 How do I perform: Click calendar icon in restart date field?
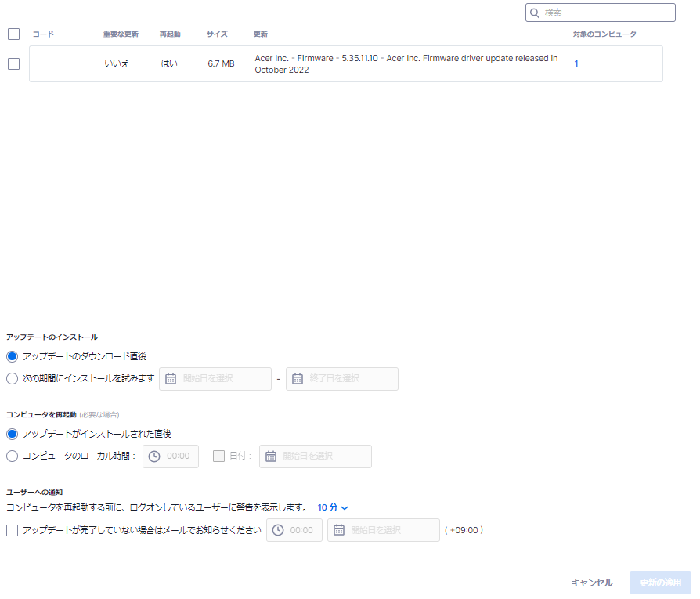coord(271,456)
